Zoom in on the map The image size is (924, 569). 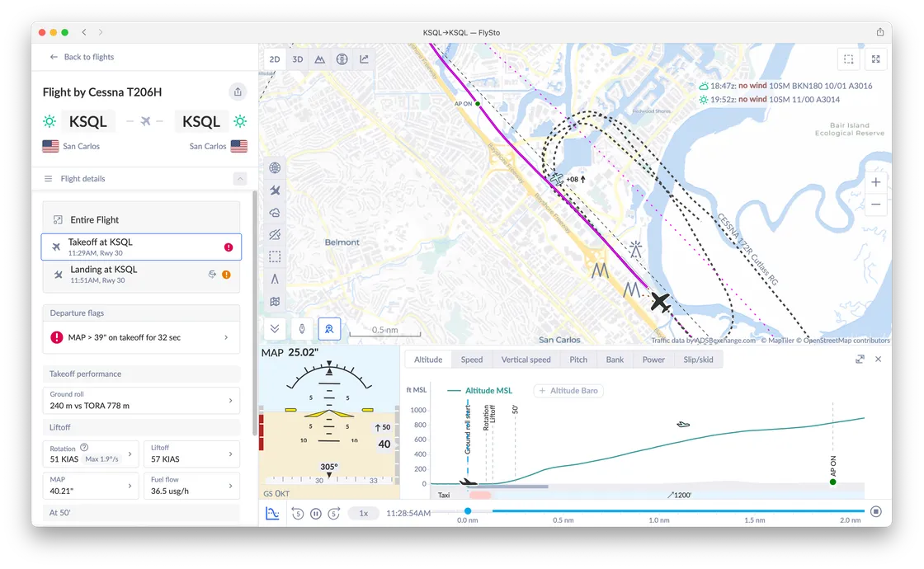point(875,182)
